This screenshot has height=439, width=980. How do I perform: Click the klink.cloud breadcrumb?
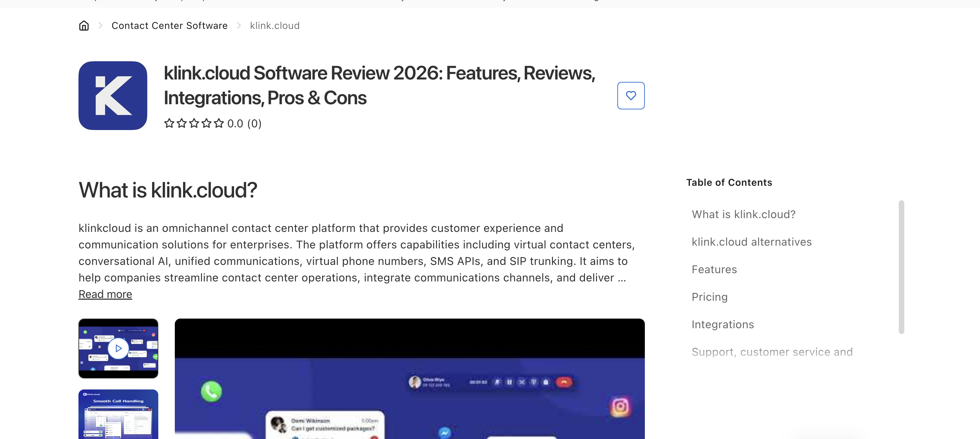pos(274,25)
